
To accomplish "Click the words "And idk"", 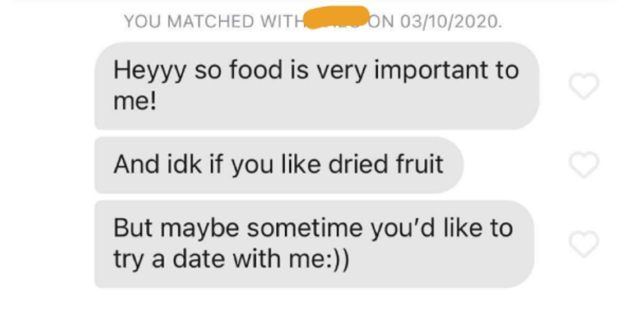I will click(x=158, y=164).
